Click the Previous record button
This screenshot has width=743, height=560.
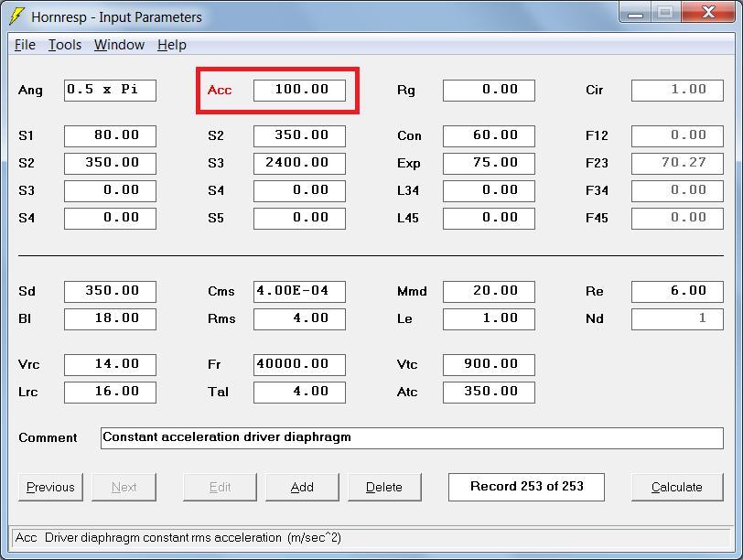pos(50,487)
